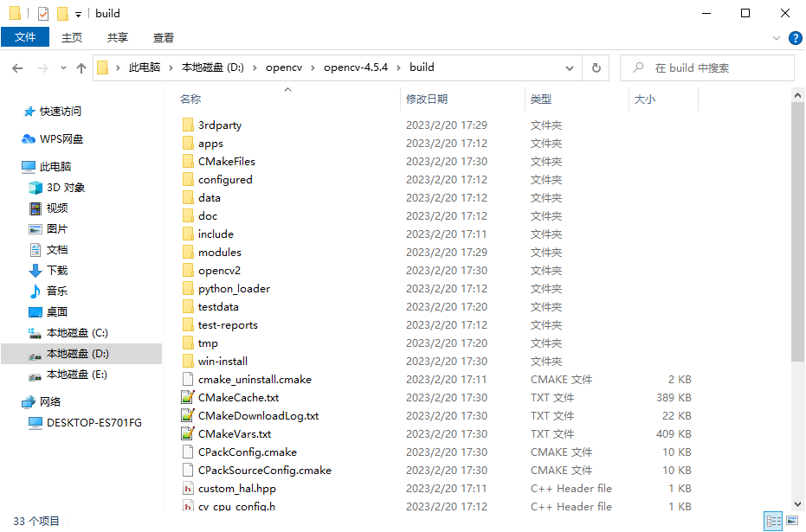Open the Explorer help icon
Viewport: 806px width, 532px height.
(x=796, y=38)
